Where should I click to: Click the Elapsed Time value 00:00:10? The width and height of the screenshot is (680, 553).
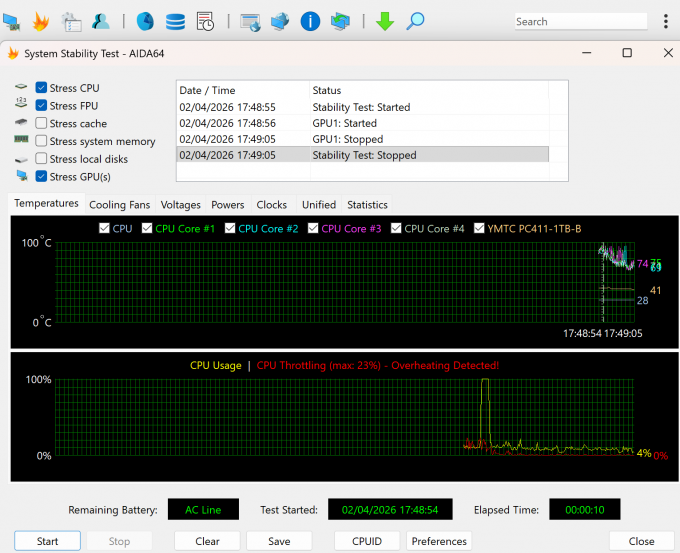click(x=585, y=510)
